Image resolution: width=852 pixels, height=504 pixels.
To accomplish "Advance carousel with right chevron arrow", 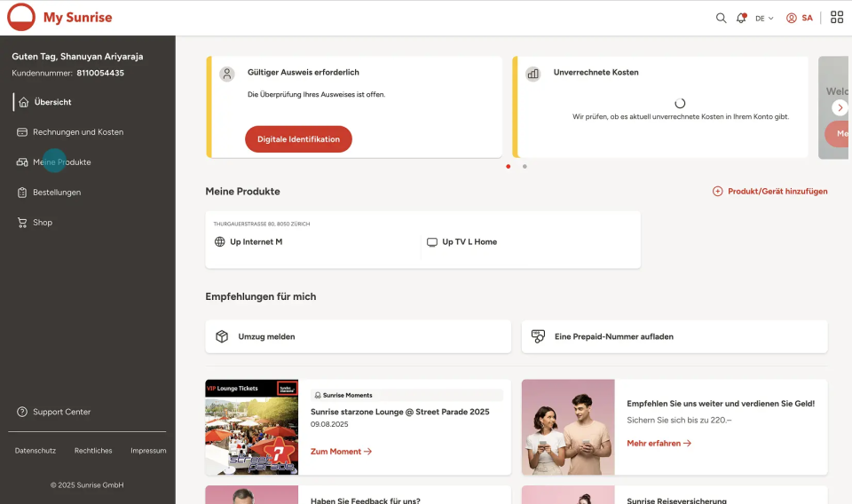I will pos(840,107).
